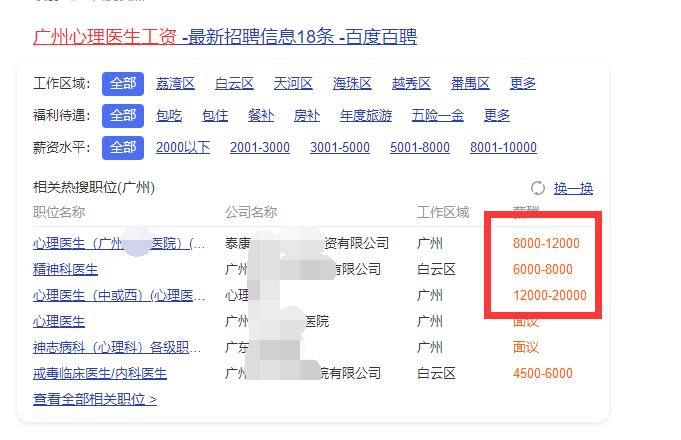Click 白云区 in the 精神科医生 row
Image resolution: width=681 pixels, height=440 pixels.
[x=436, y=269]
